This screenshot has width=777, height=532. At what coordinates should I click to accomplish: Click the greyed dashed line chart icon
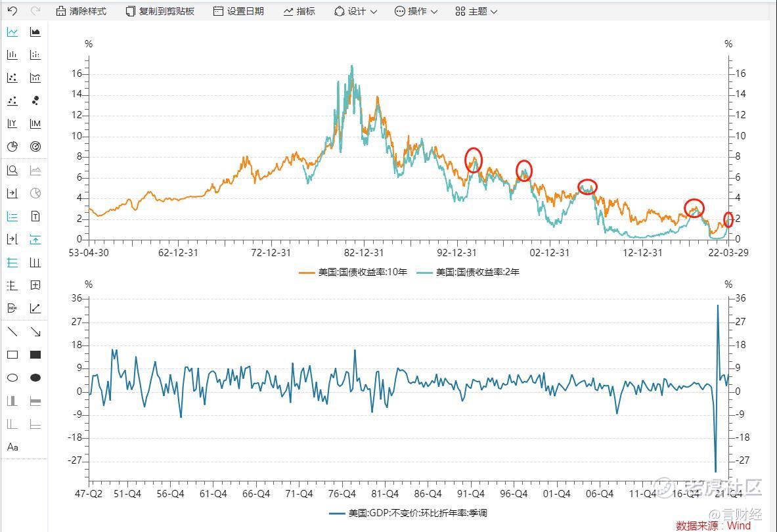pyautogui.click(x=35, y=170)
